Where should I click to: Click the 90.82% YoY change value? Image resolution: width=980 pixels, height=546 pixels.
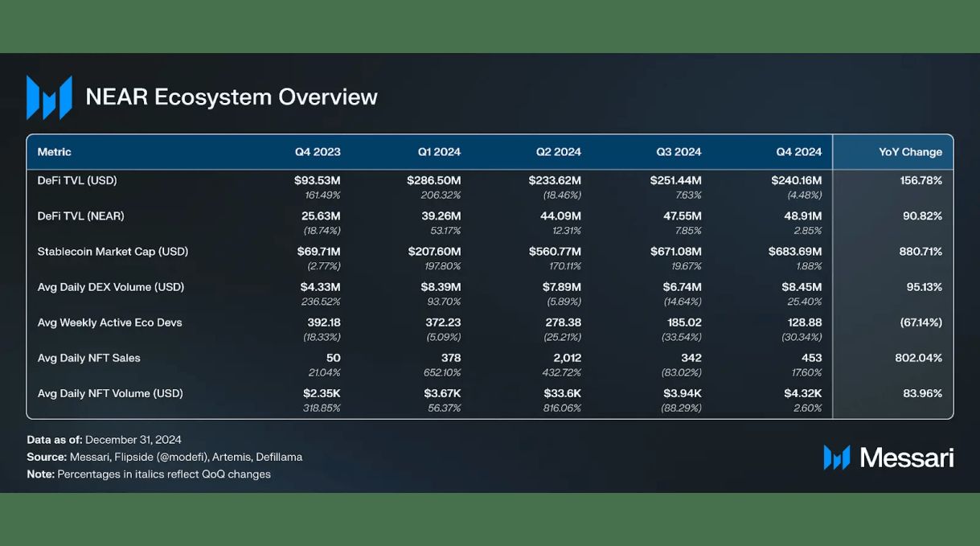coord(923,216)
